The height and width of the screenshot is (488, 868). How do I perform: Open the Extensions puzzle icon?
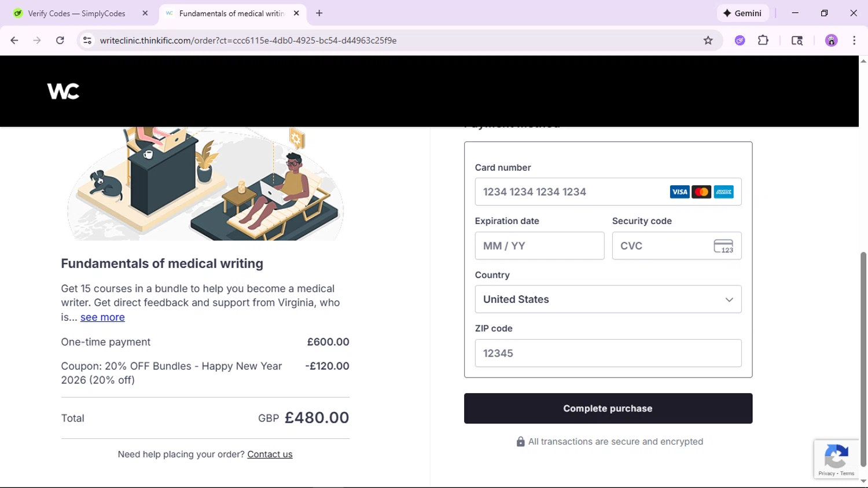coord(763,41)
